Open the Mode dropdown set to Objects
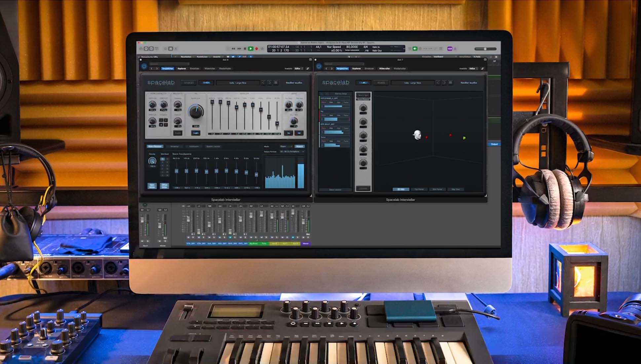 (283, 146)
